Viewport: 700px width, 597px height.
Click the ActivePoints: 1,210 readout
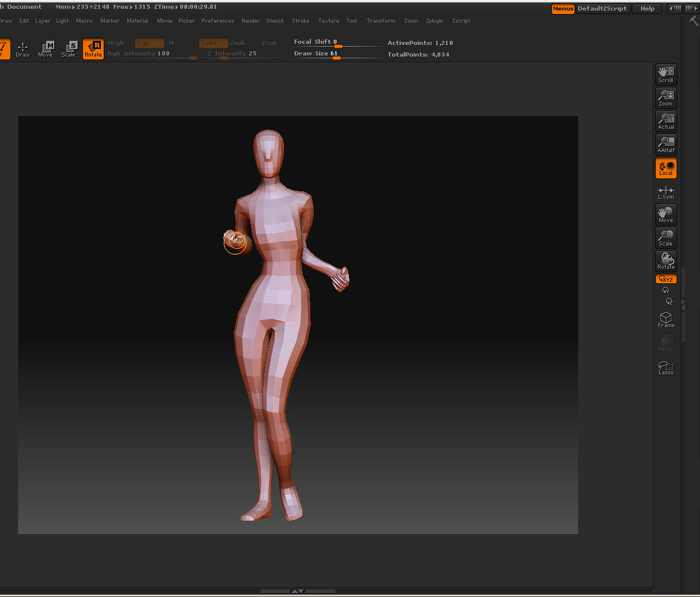420,43
